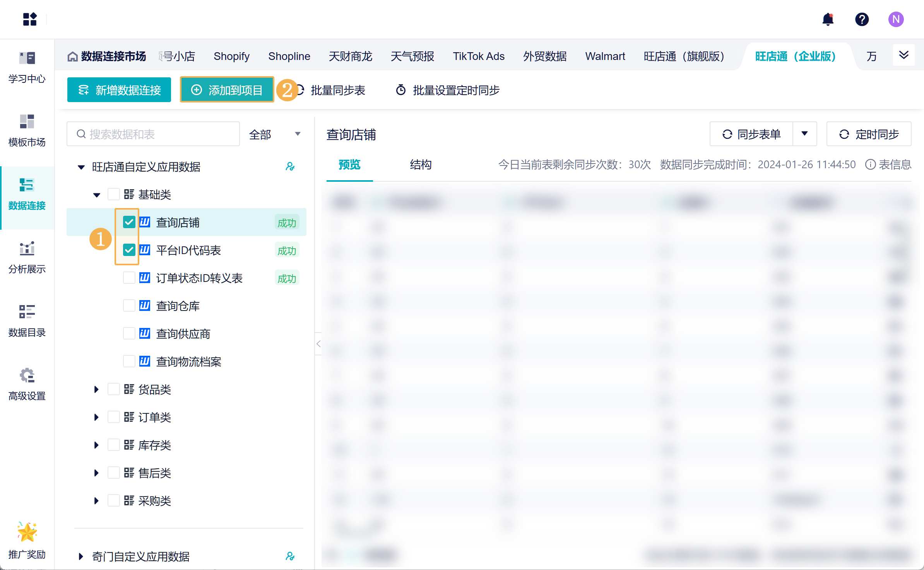This screenshot has height=570, width=924.
Task: Focus the 搜索数据和表 search field
Action: click(x=153, y=134)
